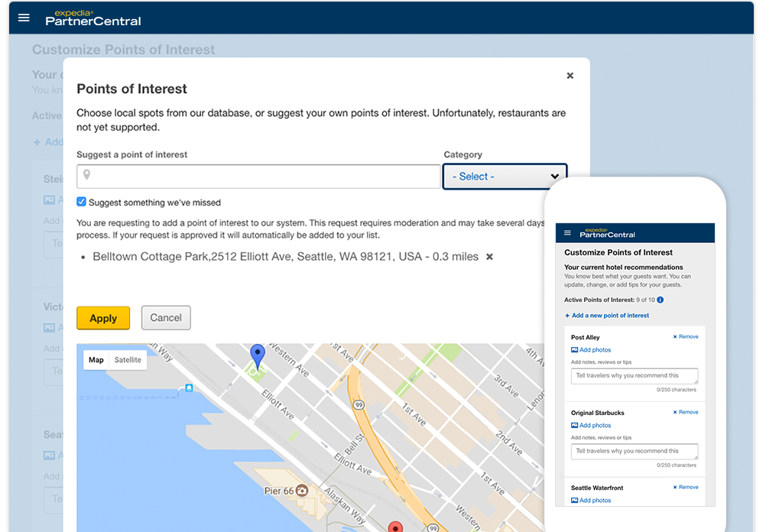Add photos to Post Alley
This screenshot has height=532, width=779.
(x=591, y=350)
